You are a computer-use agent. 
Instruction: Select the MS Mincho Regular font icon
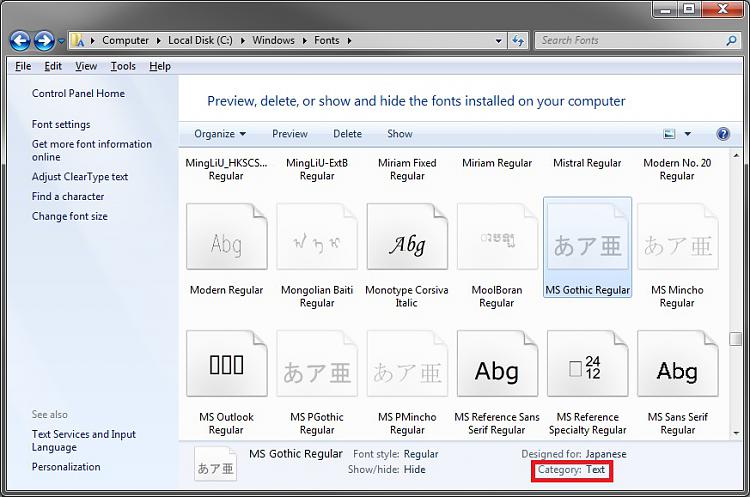click(678, 237)
